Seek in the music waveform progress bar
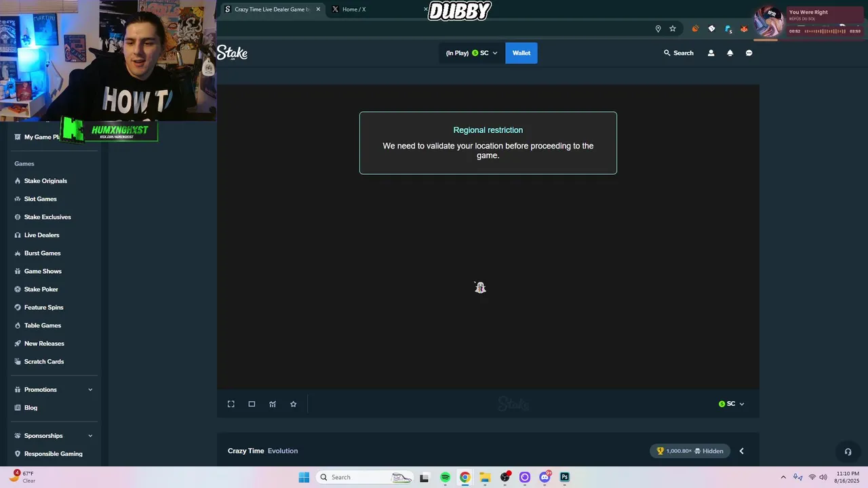 pyautogui.click(x=825, y=31)
